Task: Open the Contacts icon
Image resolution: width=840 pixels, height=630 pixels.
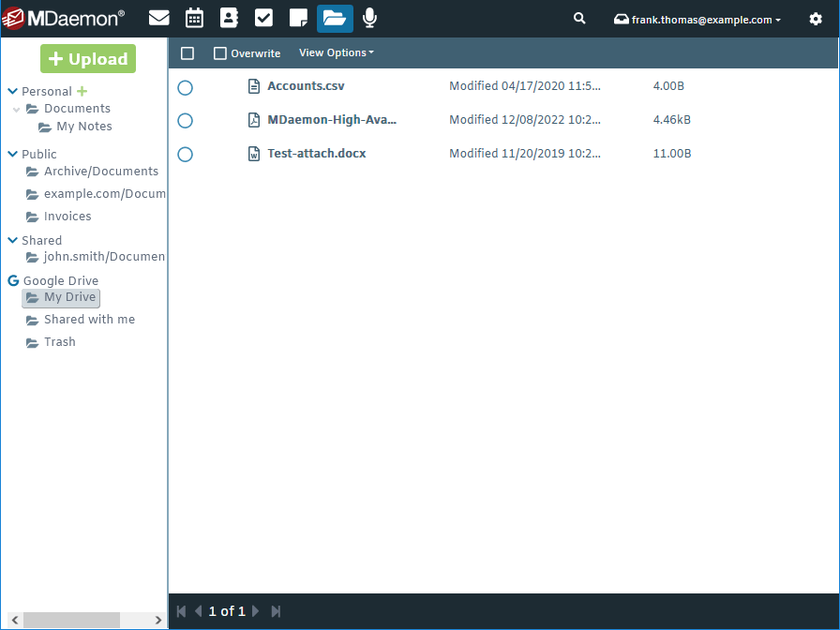Action: [x=229, y=18]
